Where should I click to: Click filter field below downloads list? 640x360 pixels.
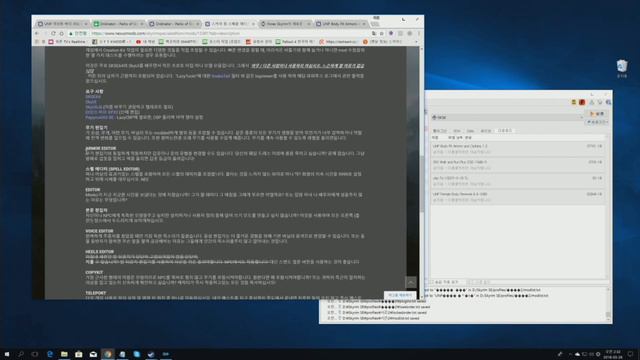point(538,282)
